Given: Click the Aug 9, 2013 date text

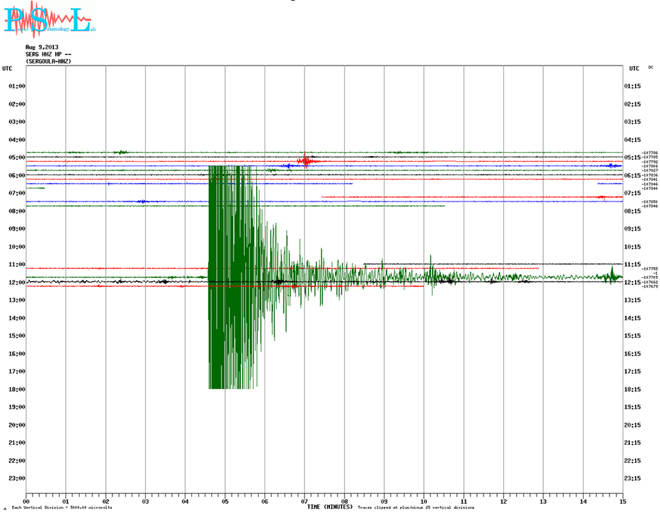Looking at the screenshot, I should point(40,47).
